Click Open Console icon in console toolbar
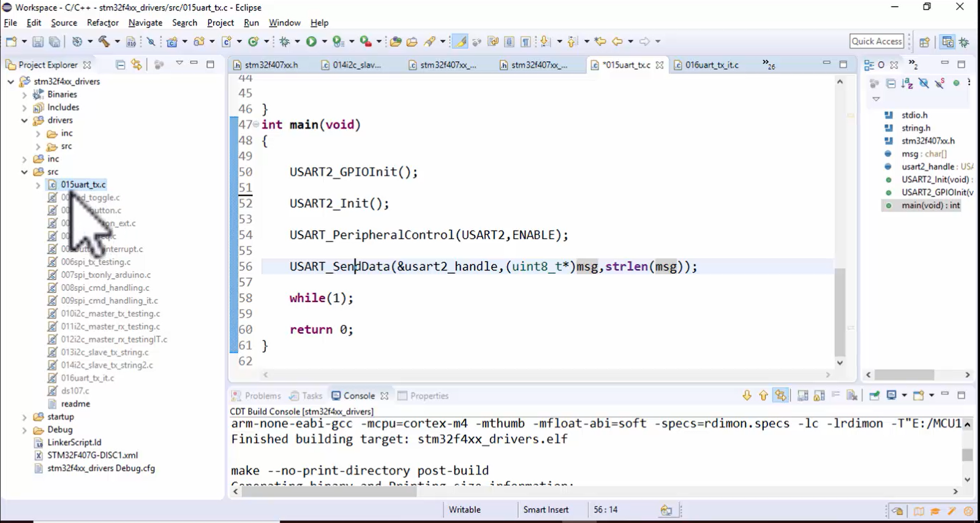The height and width of the screenshot is (523, 980). tap(918, 396)
